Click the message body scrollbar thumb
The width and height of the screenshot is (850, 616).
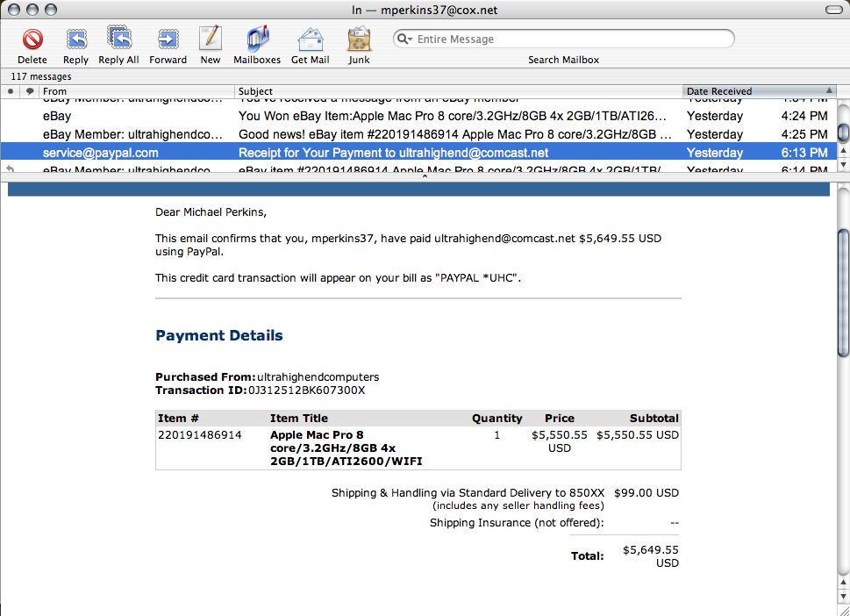(x=843, y=293)
